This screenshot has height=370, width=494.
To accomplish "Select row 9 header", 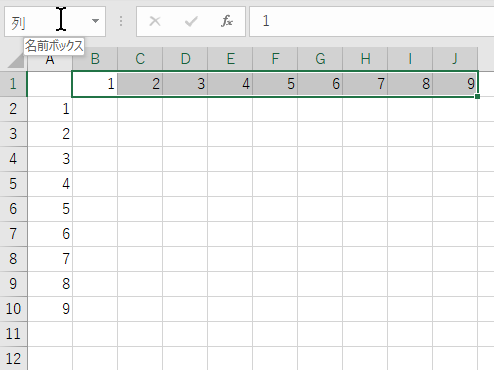I will tap(13, 284).
